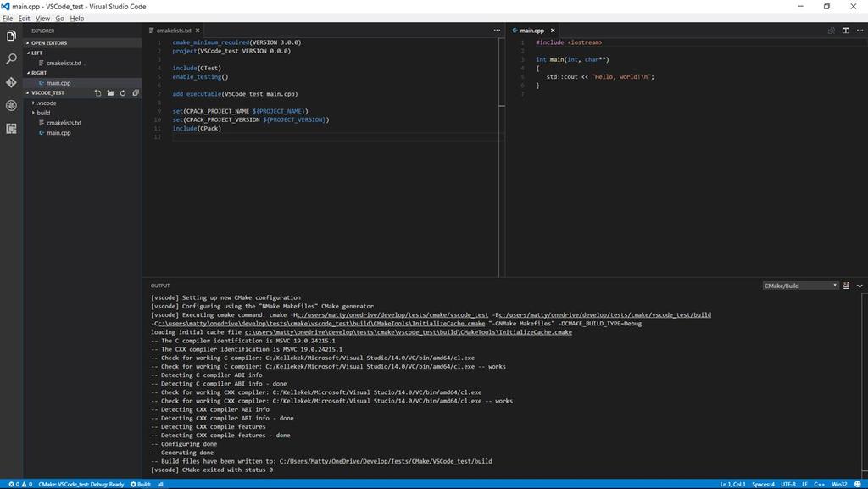Click the open changes icon beside split editor

tap(831, 31)
